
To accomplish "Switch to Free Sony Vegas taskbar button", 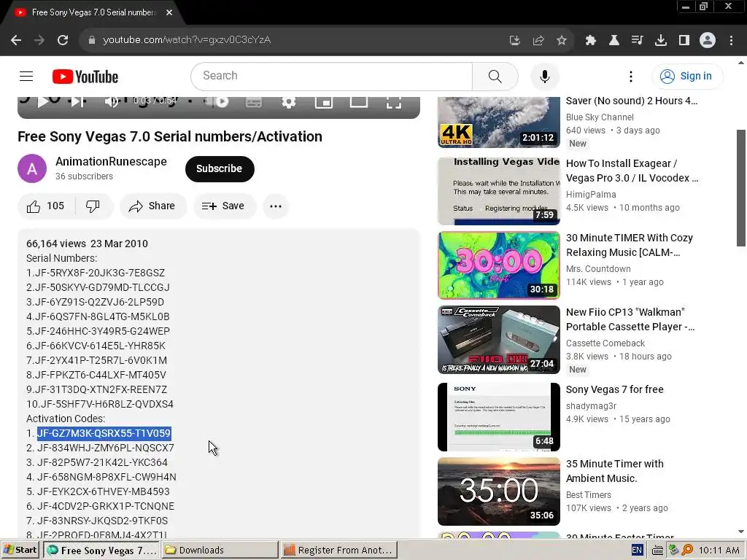I will click(102, 550).
